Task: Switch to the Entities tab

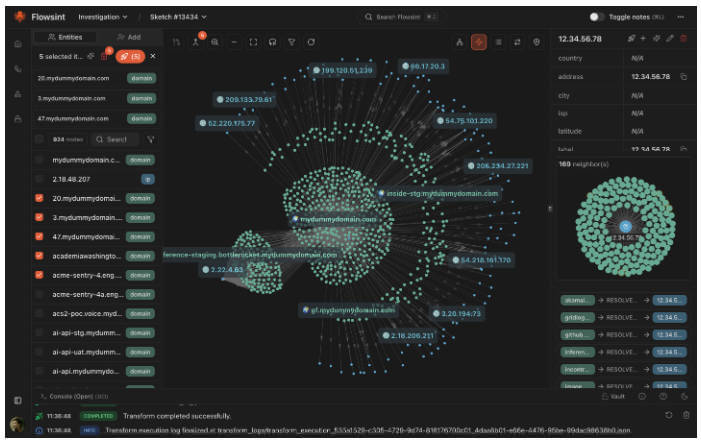Action: click(x=65, y=37)
